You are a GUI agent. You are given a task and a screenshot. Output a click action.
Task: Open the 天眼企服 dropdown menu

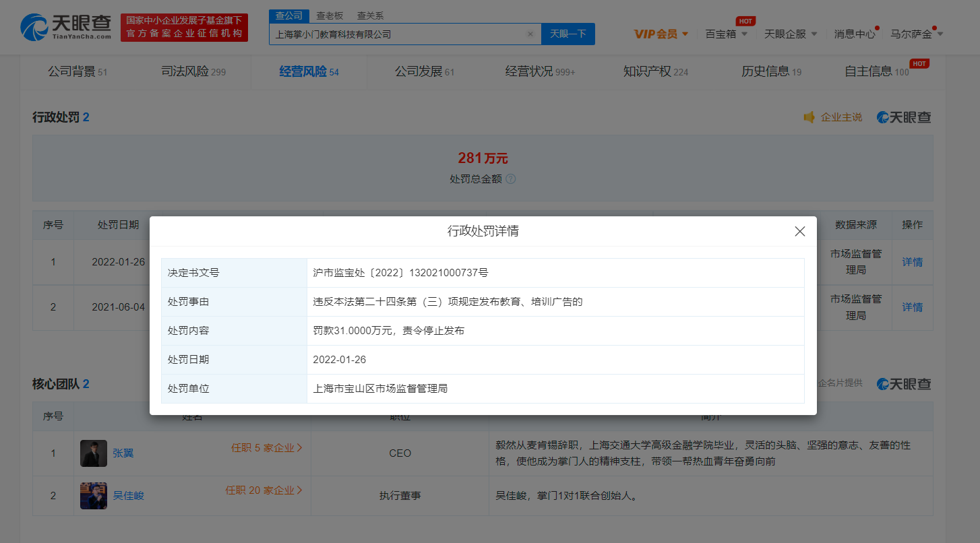pyautogui.click(x=791, y=34)
